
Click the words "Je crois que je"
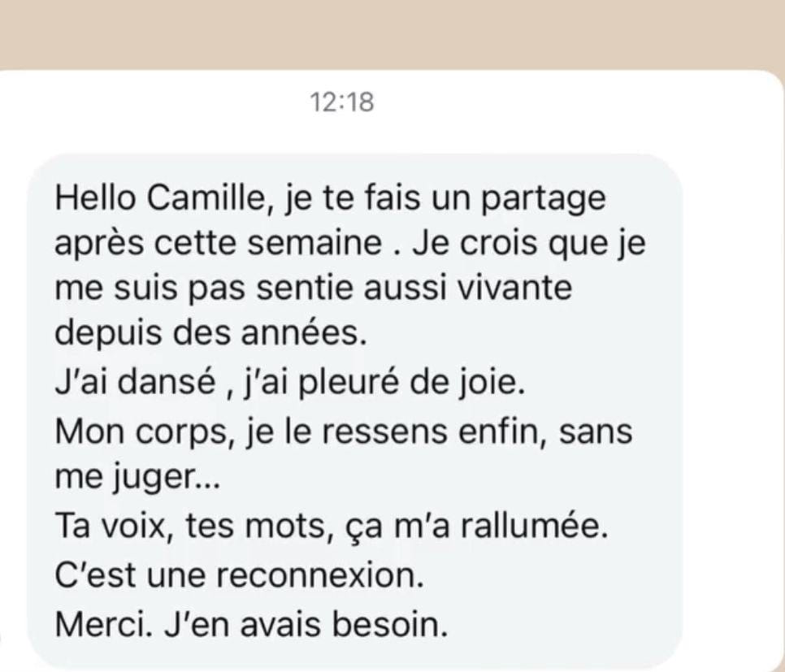(524, 245)
